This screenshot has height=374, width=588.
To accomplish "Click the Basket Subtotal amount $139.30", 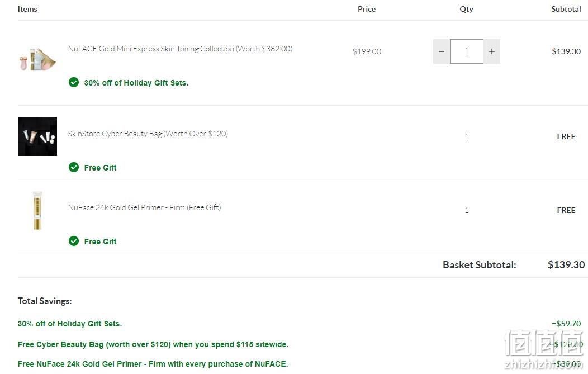I will point(566,265).
